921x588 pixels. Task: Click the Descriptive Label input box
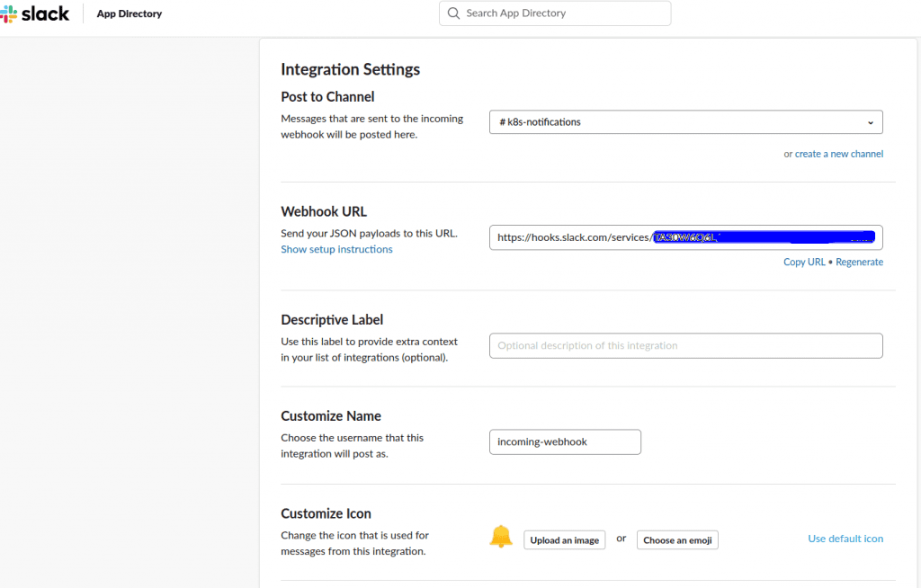tap(685, 346)
